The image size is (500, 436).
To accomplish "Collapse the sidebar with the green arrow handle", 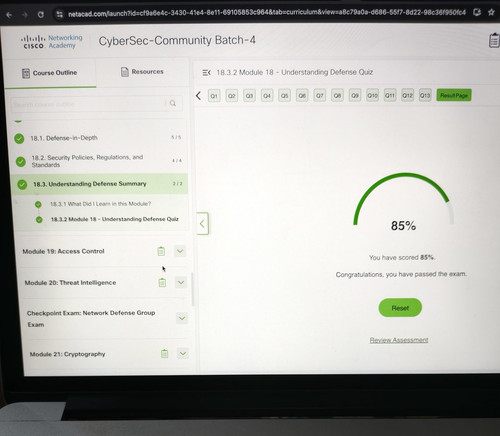I will coord(202,223).
